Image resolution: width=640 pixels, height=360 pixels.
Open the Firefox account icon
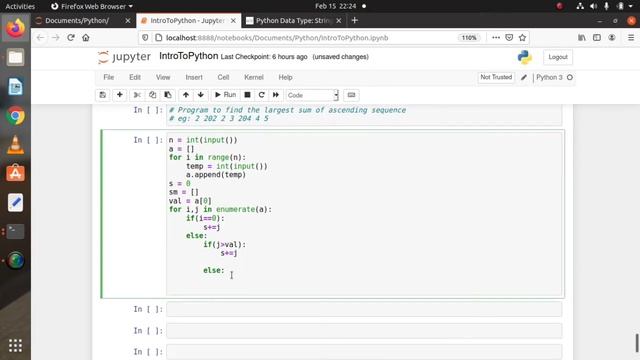click(612, 38)
